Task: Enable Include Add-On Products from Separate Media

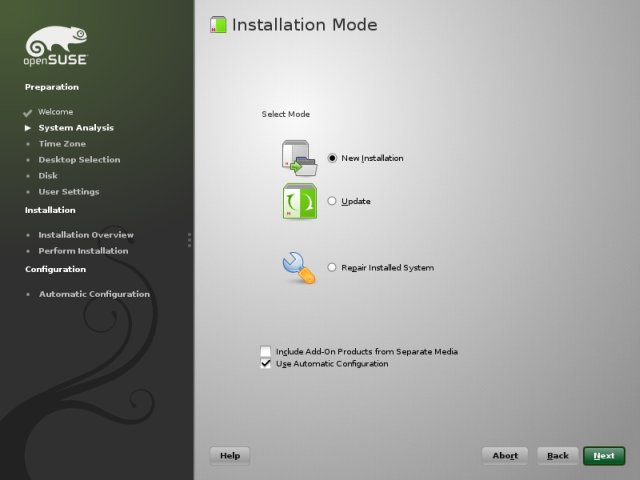Action: pos(265,351)
